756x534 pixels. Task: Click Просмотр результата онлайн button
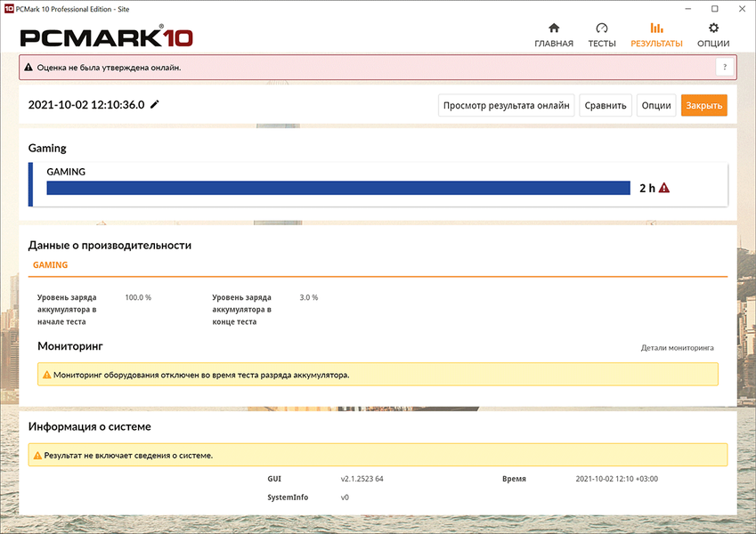click(x=507, y=105)
